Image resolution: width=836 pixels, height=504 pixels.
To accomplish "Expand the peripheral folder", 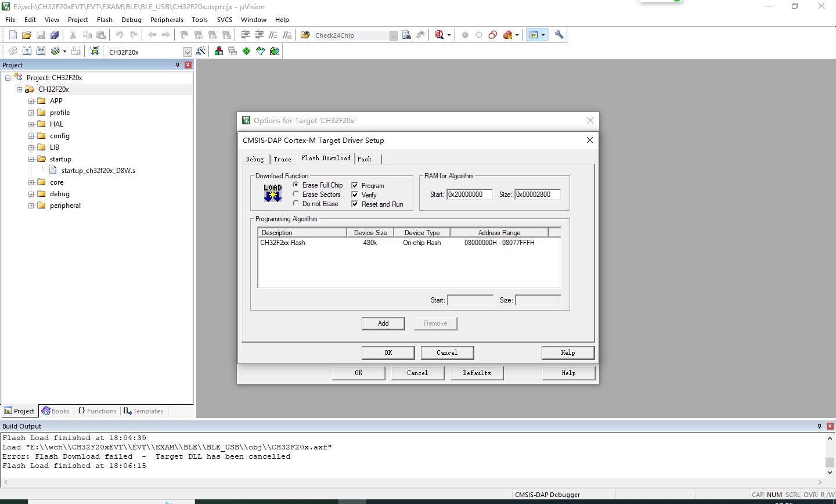I will coord(31,205).
